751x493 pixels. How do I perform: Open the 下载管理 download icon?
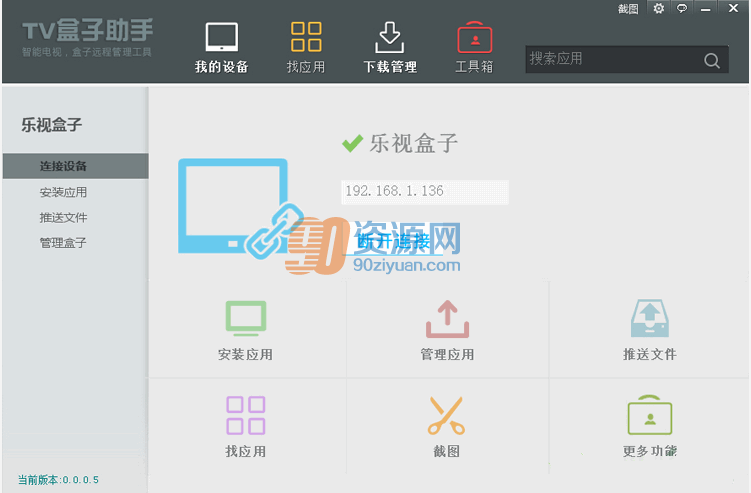389,37
